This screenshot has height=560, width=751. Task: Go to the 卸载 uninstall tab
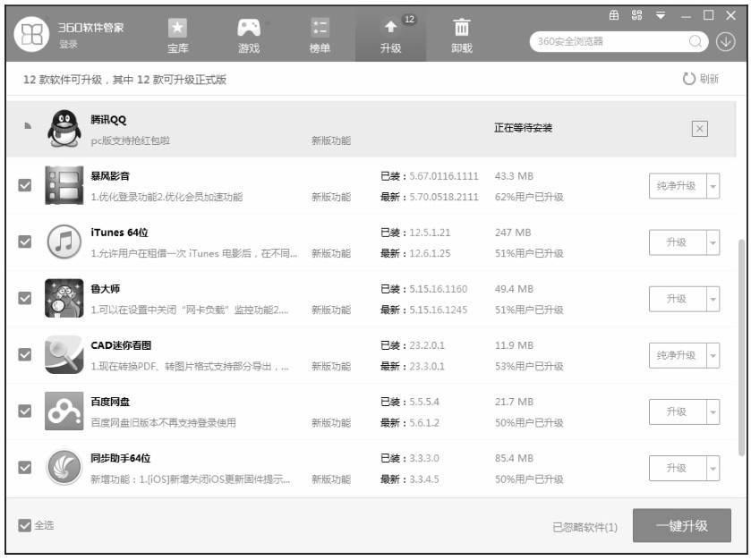[x=462, y=36]
